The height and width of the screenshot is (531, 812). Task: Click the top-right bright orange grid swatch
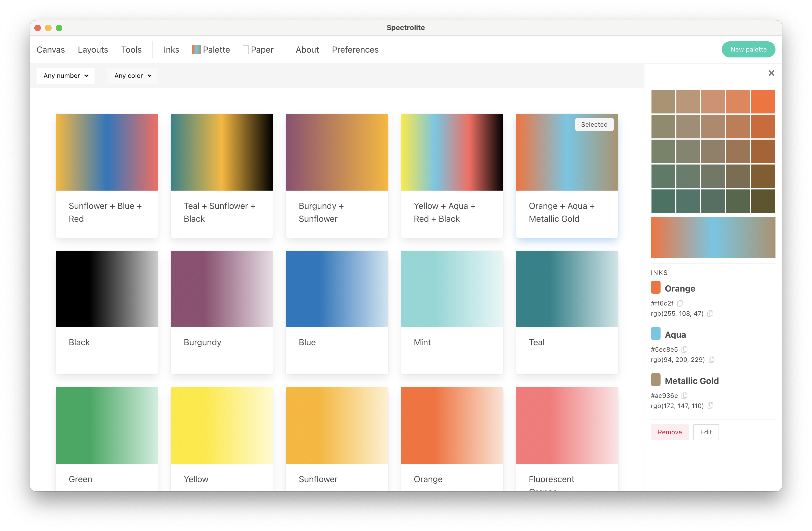point(763,102)
